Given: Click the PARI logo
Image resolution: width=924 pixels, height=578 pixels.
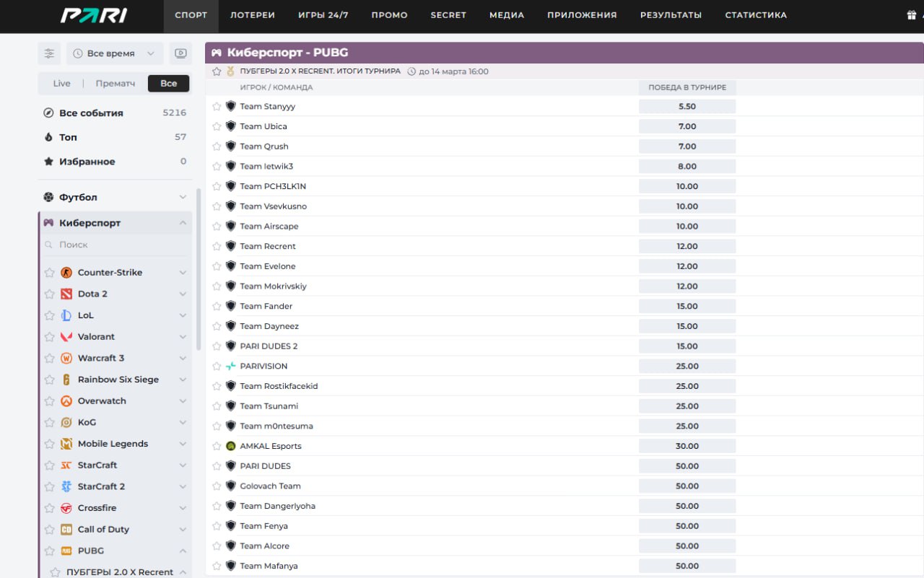Looking at the screenshot, I should [94, 15].
